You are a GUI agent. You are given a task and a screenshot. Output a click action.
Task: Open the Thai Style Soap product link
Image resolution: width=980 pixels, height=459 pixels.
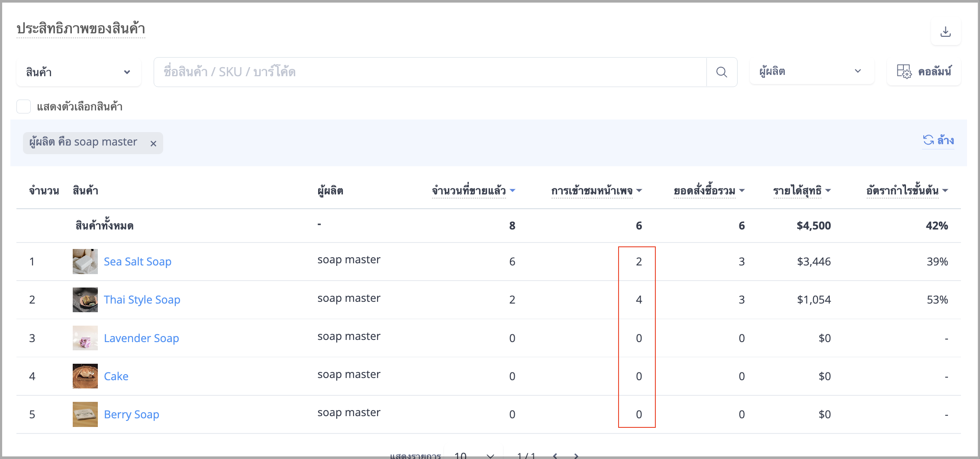pyautogui.click(x=142, y=300)
